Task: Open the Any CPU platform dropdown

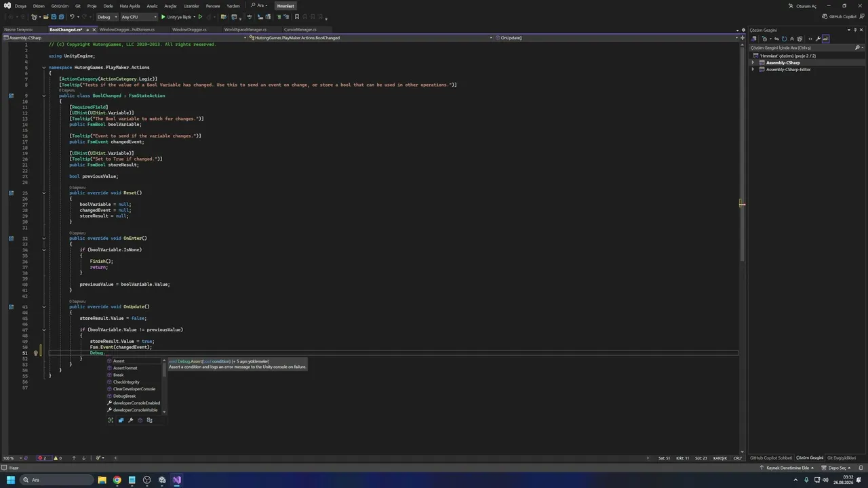Action: point(139,17)
